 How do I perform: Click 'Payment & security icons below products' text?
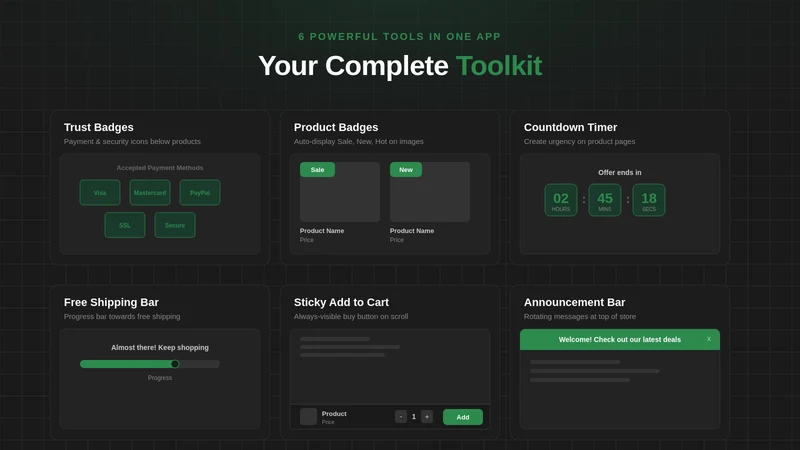[x=132, y=141]
